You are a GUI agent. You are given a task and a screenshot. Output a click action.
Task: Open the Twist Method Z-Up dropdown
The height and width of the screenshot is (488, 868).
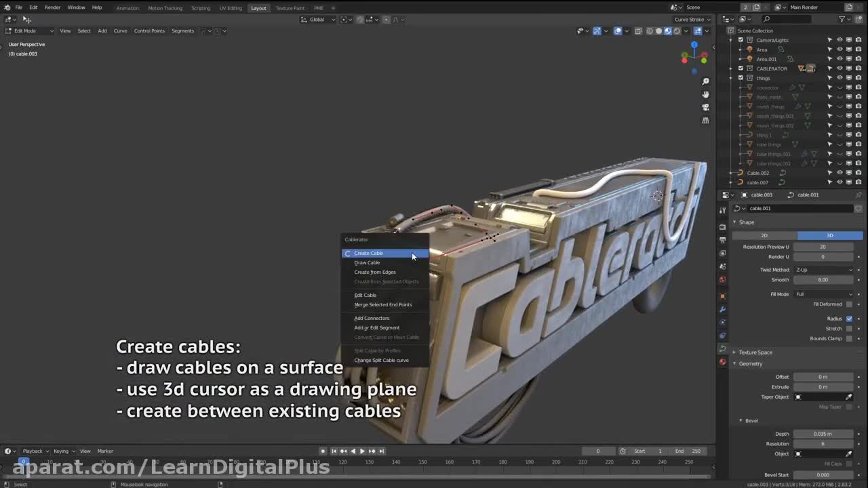pos(824,270)
